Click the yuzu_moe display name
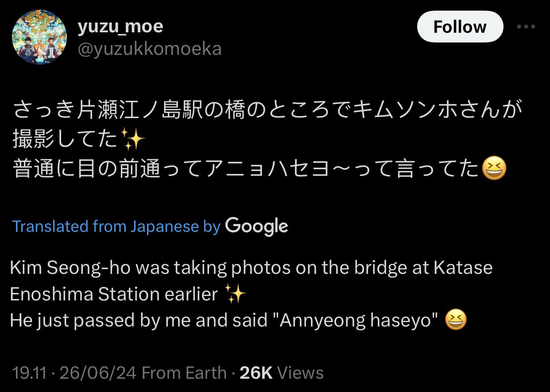This screenshot has width=550, height=392. pyautogui.click(x=120, y=27)
